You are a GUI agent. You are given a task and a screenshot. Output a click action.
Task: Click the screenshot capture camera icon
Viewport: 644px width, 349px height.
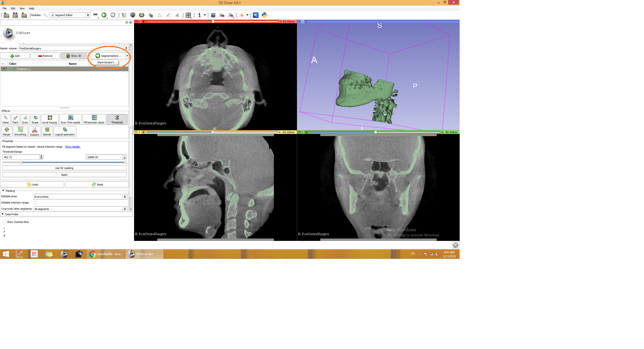pyautogui.click(x=213, y=15)
